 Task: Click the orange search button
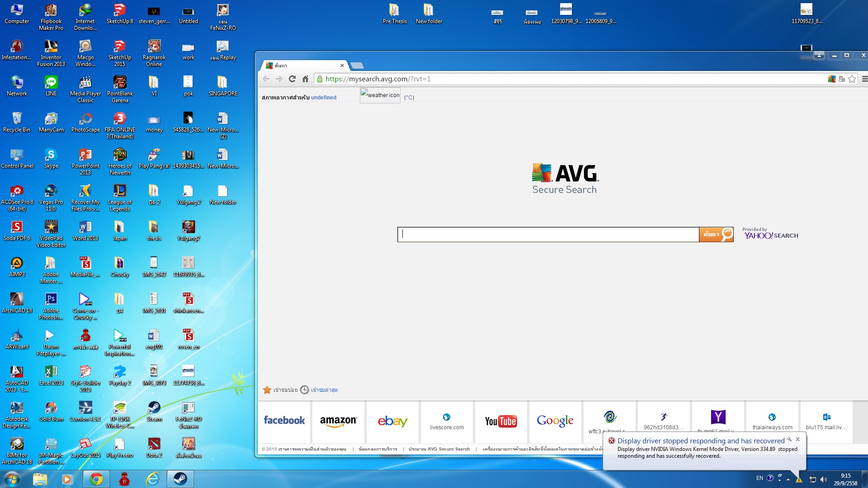pyautogui.click(x=717, y=235)
